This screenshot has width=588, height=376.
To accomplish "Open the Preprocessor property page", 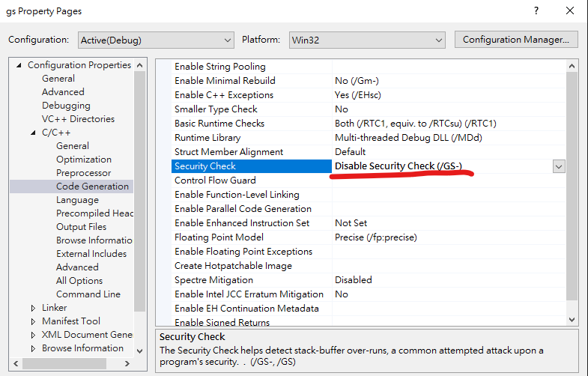I will pos(83,173).
